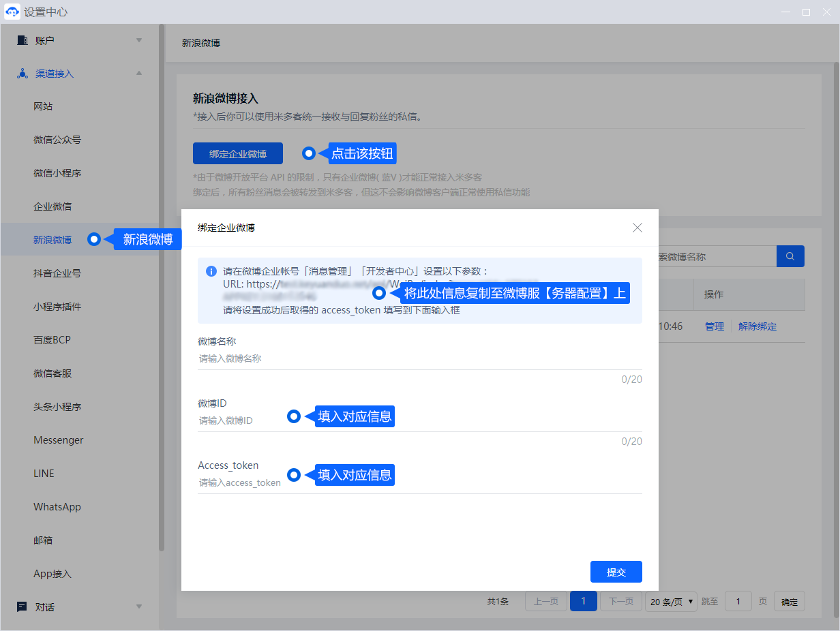Click the 新浪微博接入 heading text

[x=226, y=99]
